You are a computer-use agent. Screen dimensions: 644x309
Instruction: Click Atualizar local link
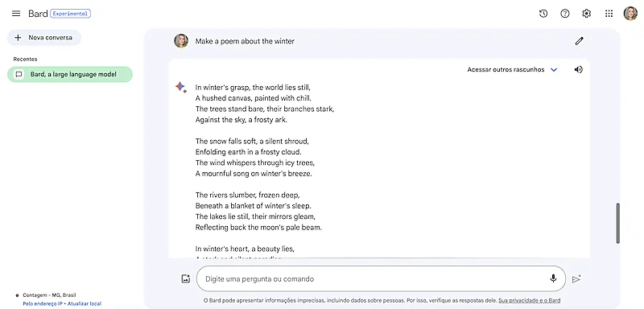(x=85, y=303)
